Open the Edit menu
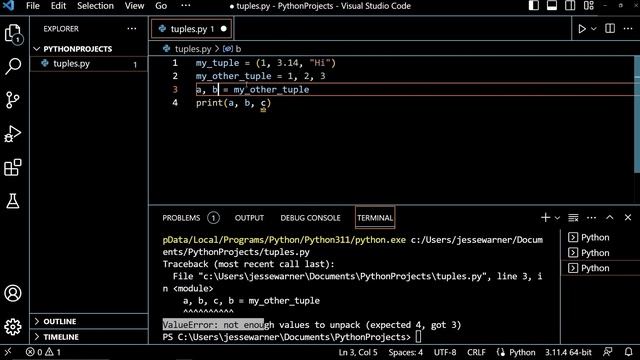Viewport: 640px width, 360px height. pos(58,6)
